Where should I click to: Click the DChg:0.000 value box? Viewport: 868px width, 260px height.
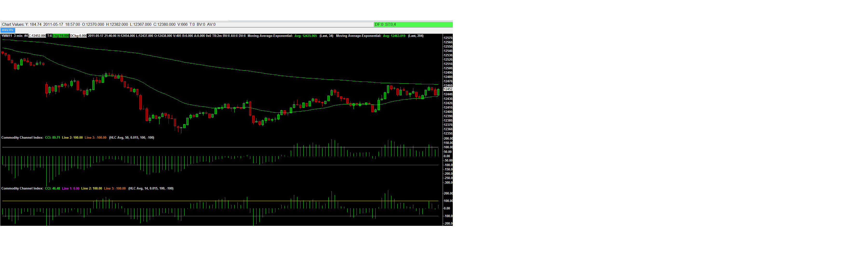click(78, 36)
